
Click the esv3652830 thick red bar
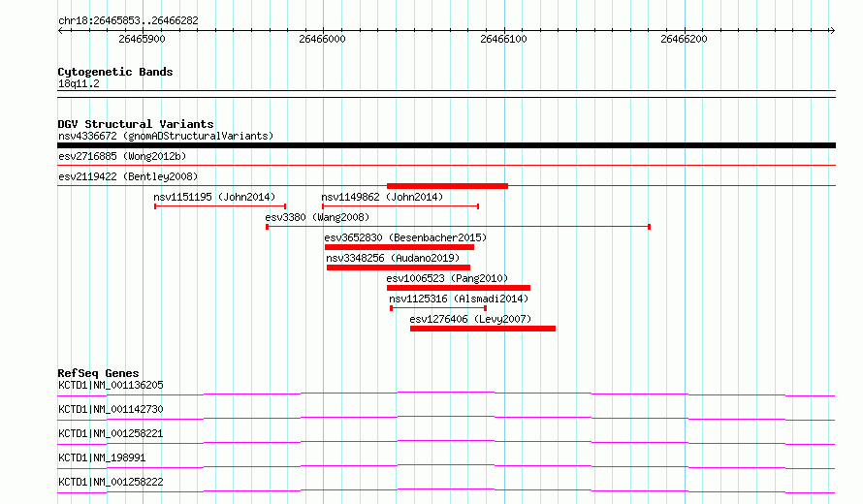pos(400,247)
